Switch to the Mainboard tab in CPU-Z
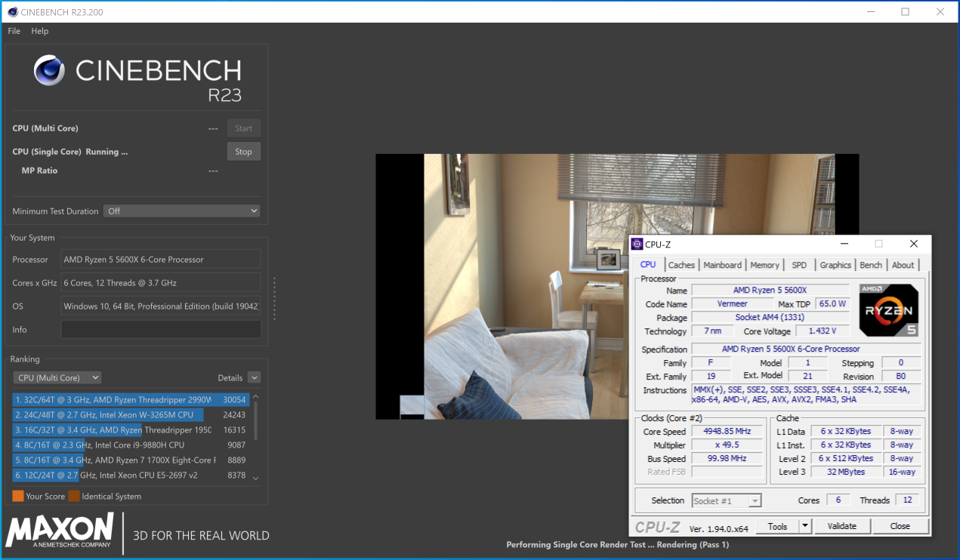Screen dimensions: 960x560 point(723,265)
